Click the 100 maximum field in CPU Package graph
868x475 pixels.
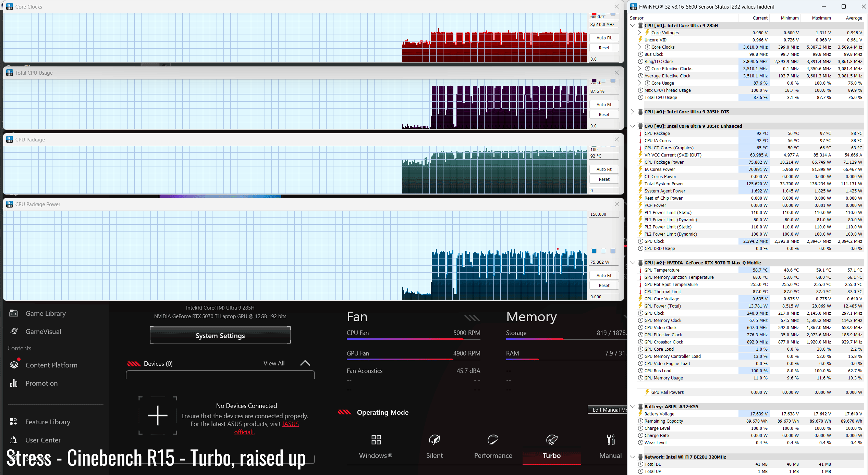click(x=604, y=149)
